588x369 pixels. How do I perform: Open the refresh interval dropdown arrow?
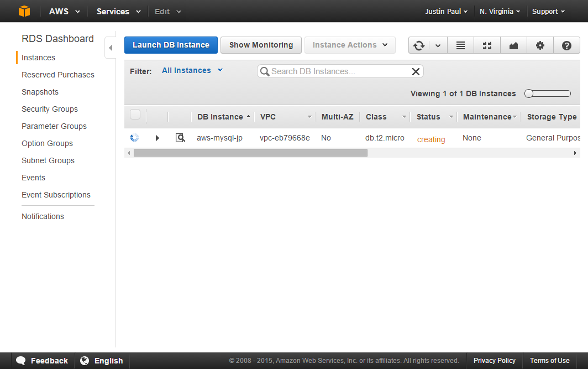pos(438,45)
